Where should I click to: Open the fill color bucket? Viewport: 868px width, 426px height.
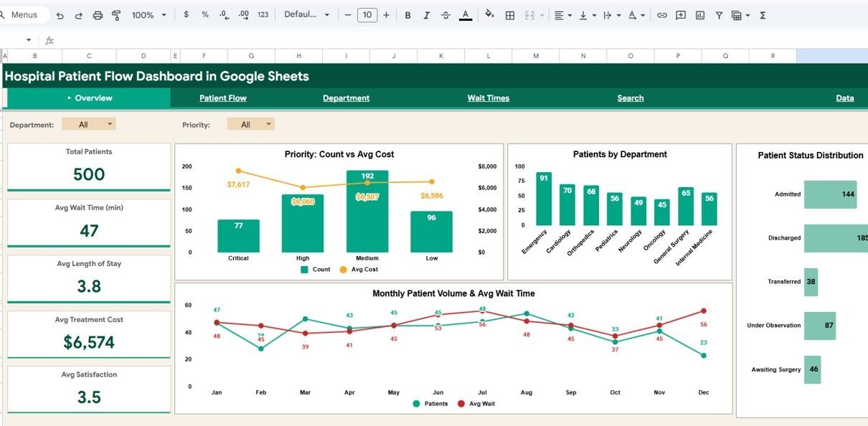click(489, 14)
